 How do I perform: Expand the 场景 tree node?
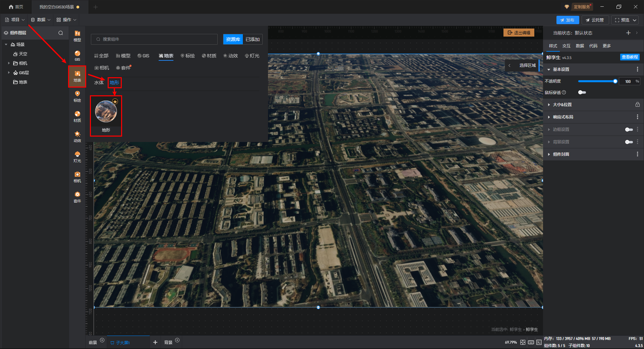tap(6, 44)
